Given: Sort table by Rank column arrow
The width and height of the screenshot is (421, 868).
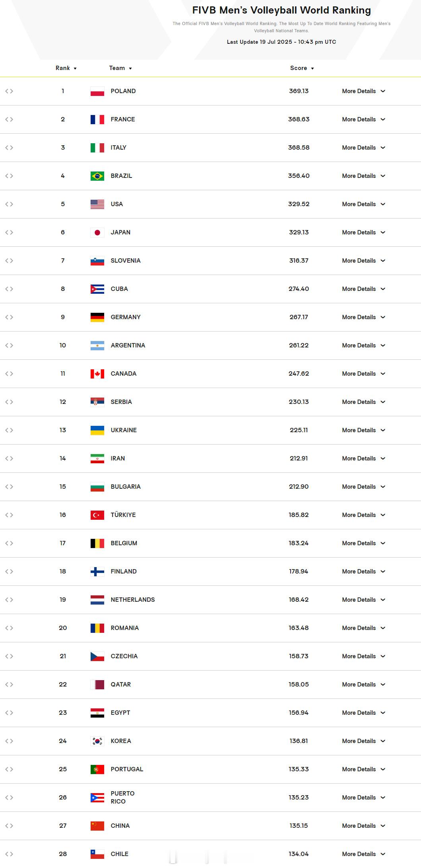Looking at the screenshot, I should tap(75, 68).
